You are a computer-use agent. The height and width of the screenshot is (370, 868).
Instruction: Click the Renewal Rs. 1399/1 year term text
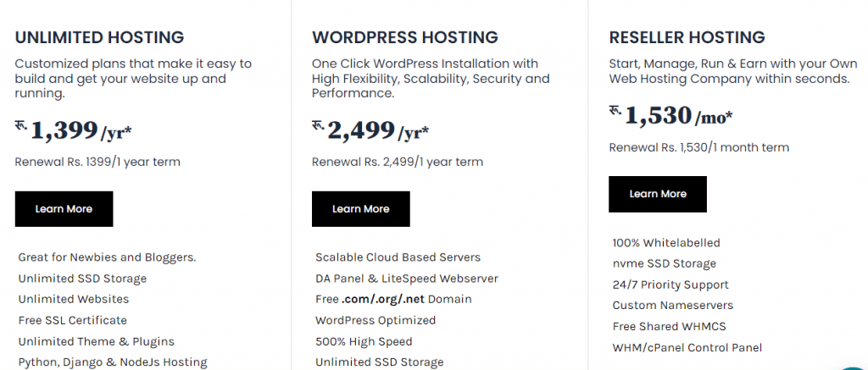pos(97,162)
